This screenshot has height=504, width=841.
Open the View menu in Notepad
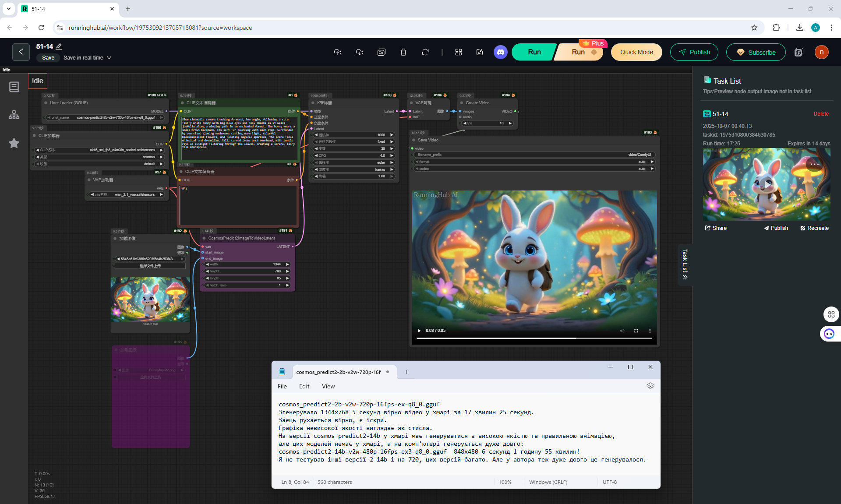pos(328,386)
